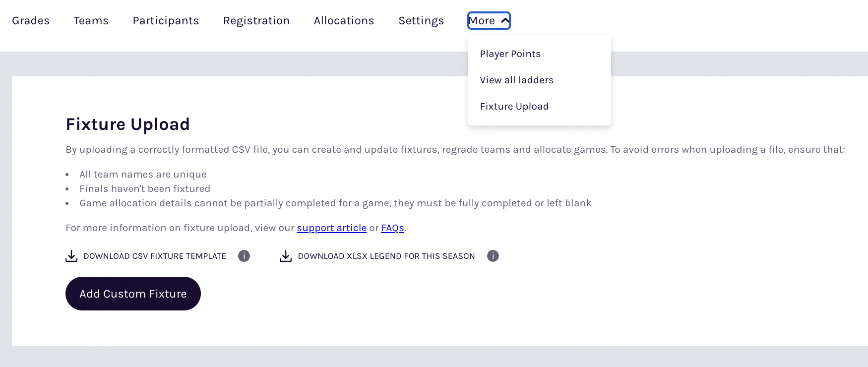Click the Fixture Upload page heading
The image size is (868, 367).
pyautogui.click(x=128, y=124)
